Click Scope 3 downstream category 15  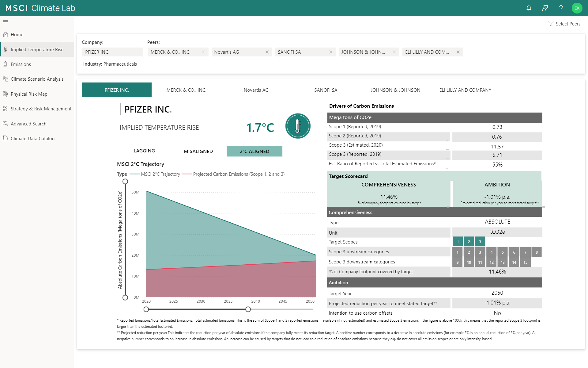click(x=526, y=262)
